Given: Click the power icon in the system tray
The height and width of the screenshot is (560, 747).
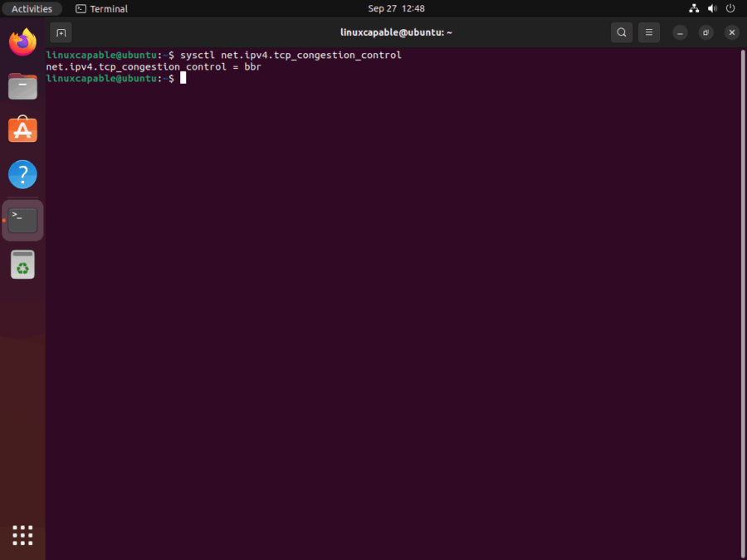Looking at the screenshot, I should click(730, 8).
